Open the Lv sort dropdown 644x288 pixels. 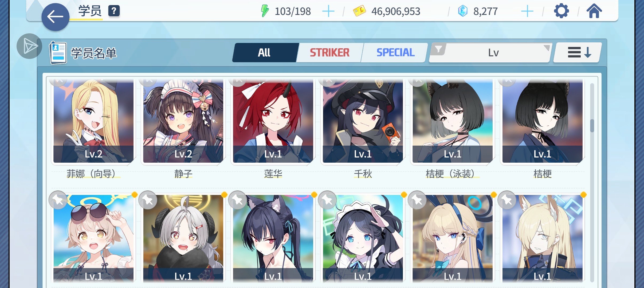click(x=493, y=53)
